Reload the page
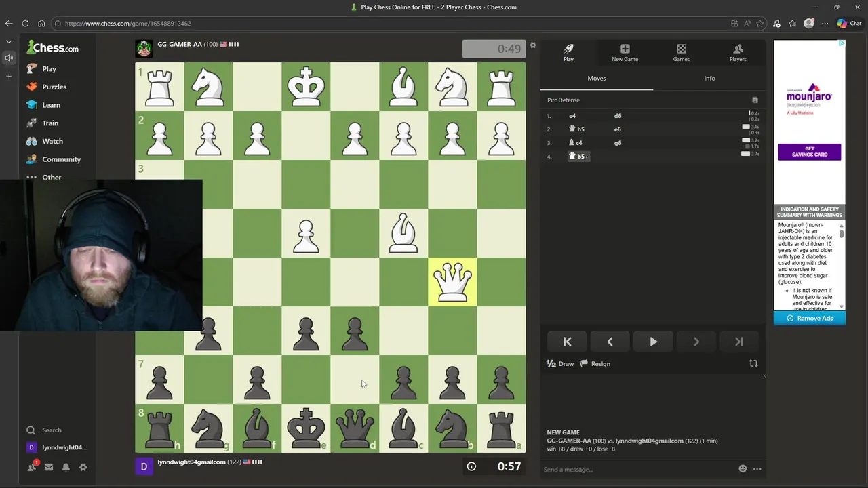The image size is (868, 488). click(x=25, y=23)
